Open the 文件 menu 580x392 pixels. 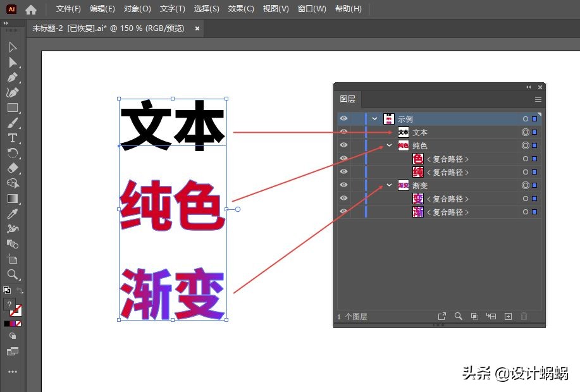pos(68,8)
